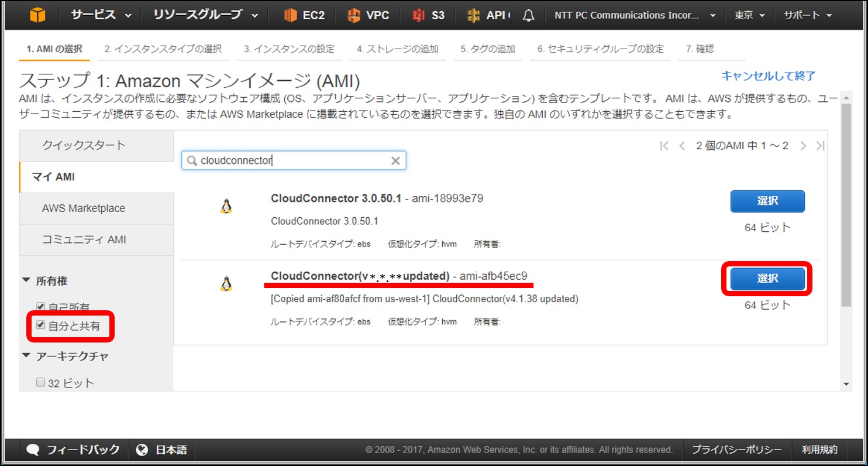This screenshot has width=868, height=466.
Task: Go to 5. タグの追加 step
Action: [x=488, y=49]
